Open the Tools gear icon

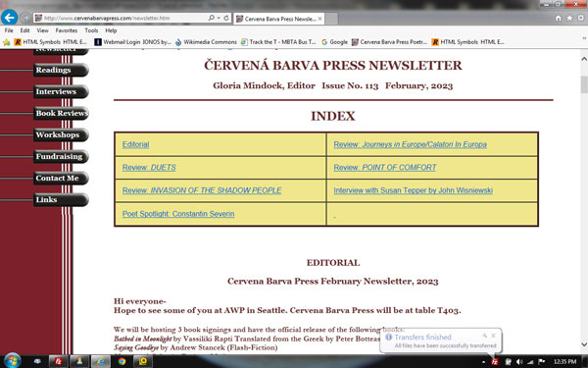click(581, 18)
